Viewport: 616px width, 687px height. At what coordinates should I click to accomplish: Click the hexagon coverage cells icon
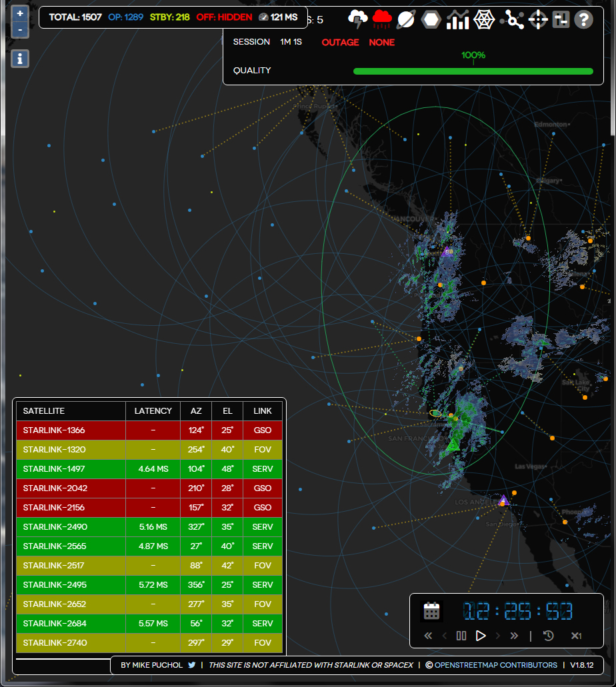click(431, 20)
